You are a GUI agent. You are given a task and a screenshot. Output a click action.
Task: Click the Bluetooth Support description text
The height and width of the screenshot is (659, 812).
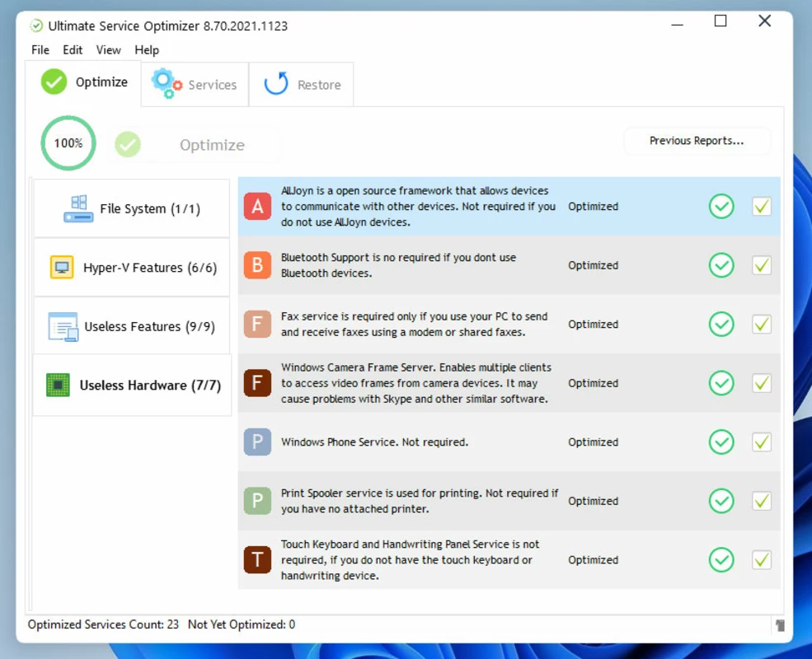coord(398,265)
